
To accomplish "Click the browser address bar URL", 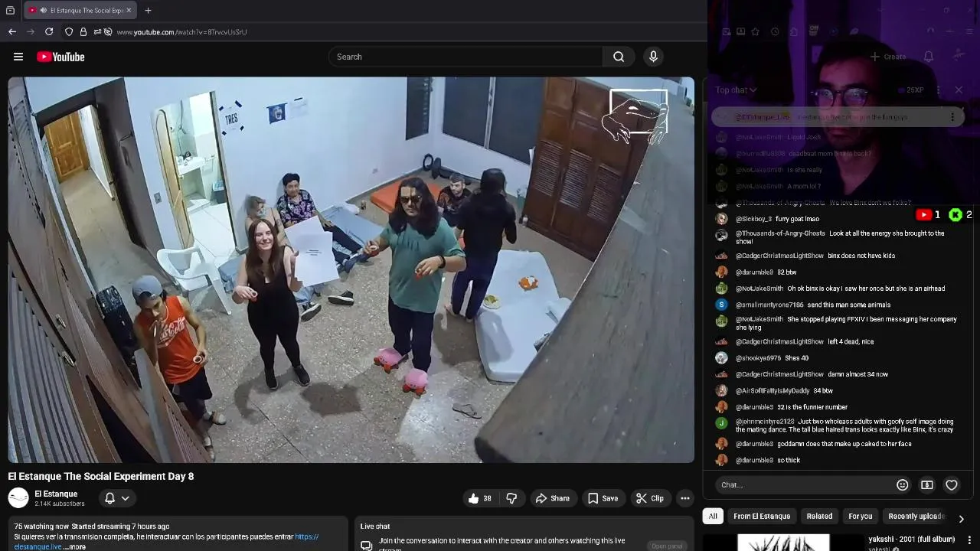I will point(181,32).
